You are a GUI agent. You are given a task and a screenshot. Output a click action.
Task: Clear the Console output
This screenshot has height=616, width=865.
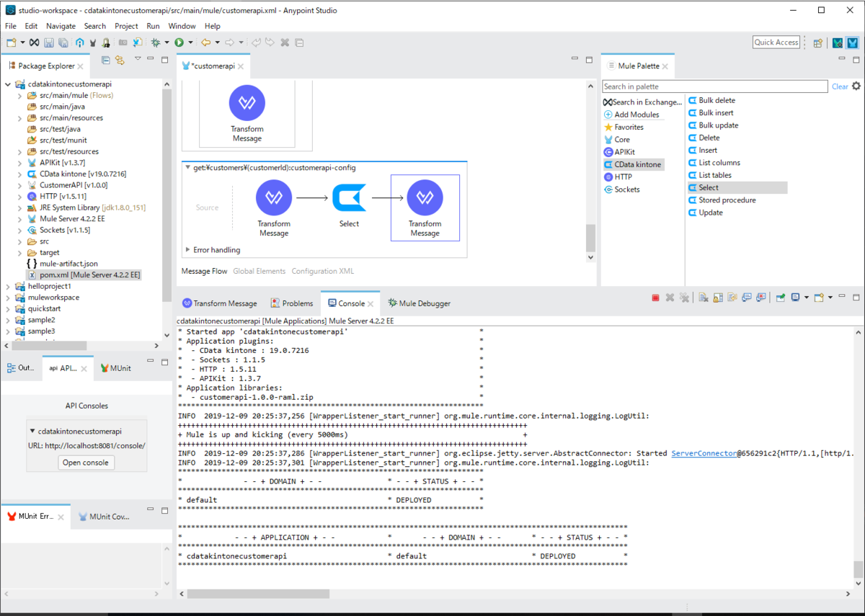703,297
